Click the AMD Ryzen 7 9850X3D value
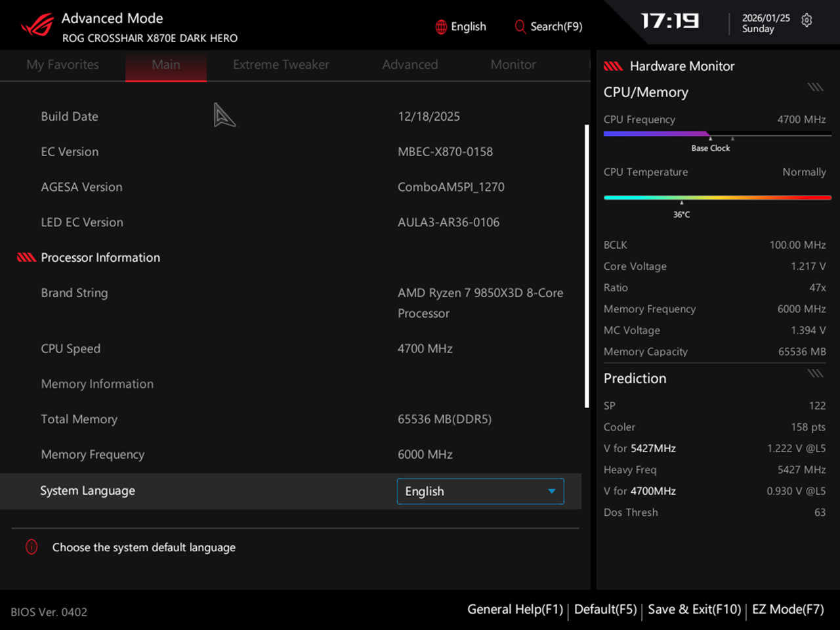This screenshot has height=630, width=840. pyautogui.click(x=480, y=303)
